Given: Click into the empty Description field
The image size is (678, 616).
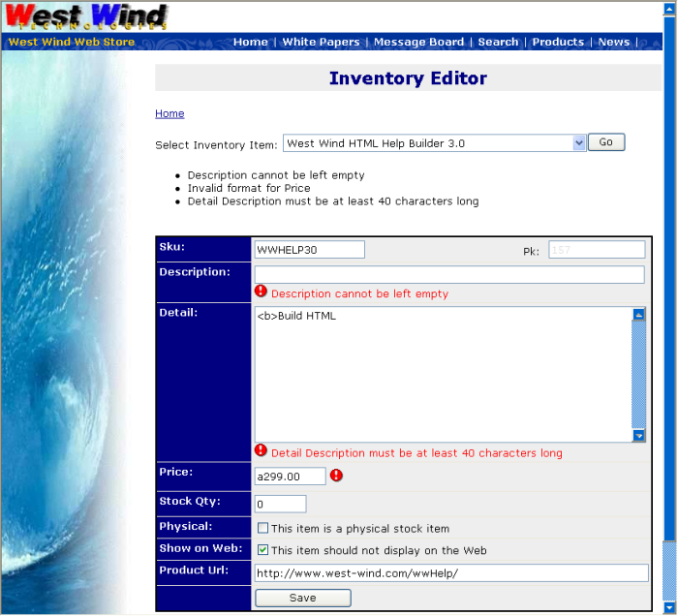Looking at the screenshot, I should [x=448, y=274].
